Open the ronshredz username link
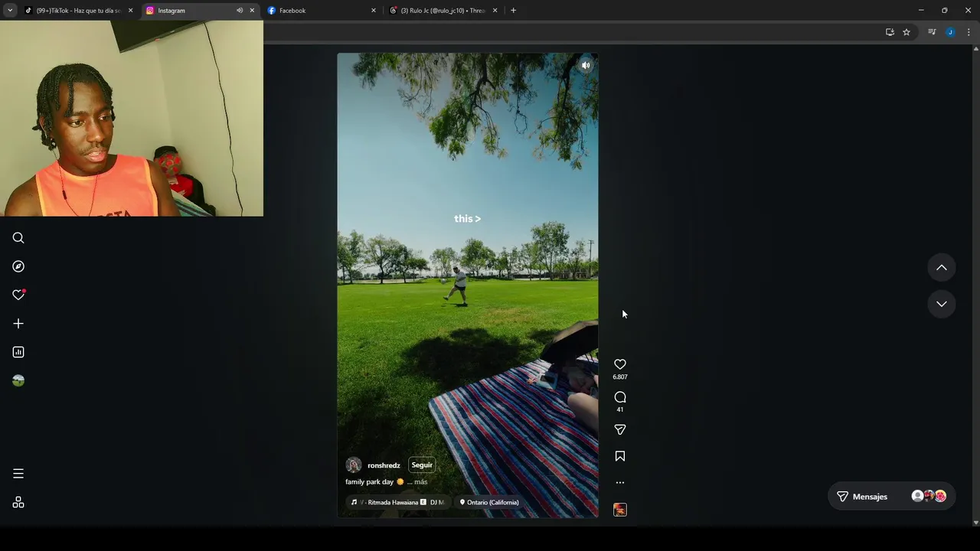The height and width of the screenshot is (551, 980). click(x=384, y=465)
